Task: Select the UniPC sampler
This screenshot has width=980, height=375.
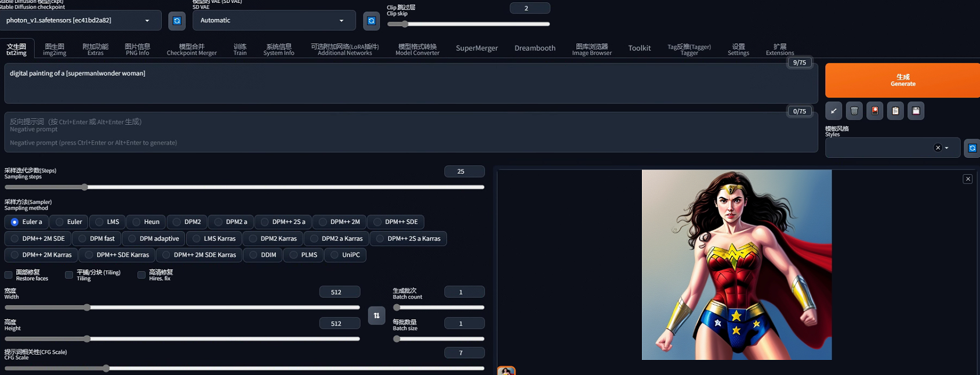Action: 345,255
